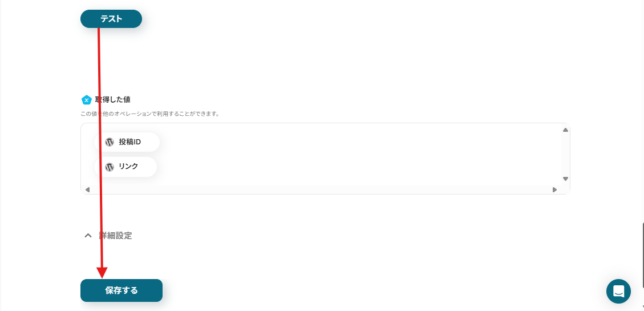Open the chat support widget
Viewport: 644px width, 311px height.
pos(618,291)
